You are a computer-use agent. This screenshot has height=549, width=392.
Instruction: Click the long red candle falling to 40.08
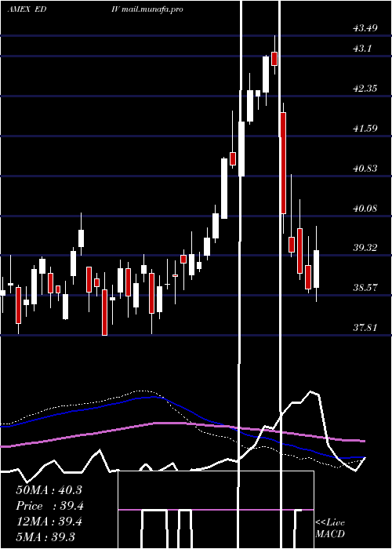(283, 163)
